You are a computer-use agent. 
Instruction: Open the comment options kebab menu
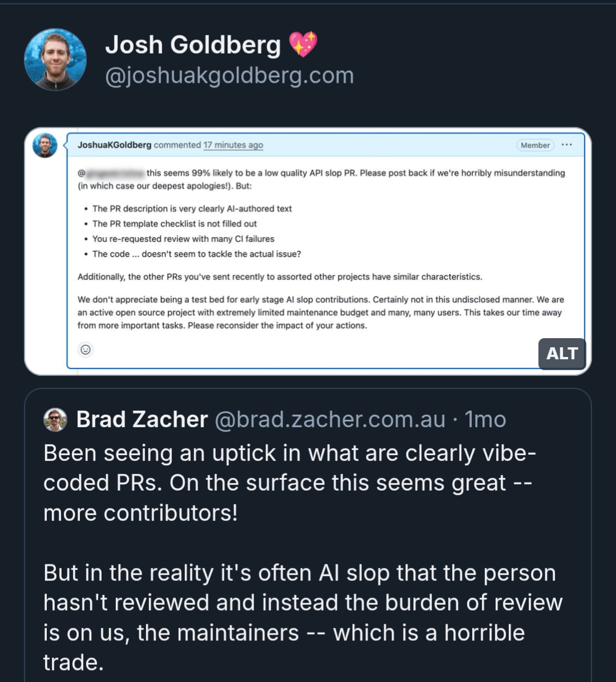[566, 145]
